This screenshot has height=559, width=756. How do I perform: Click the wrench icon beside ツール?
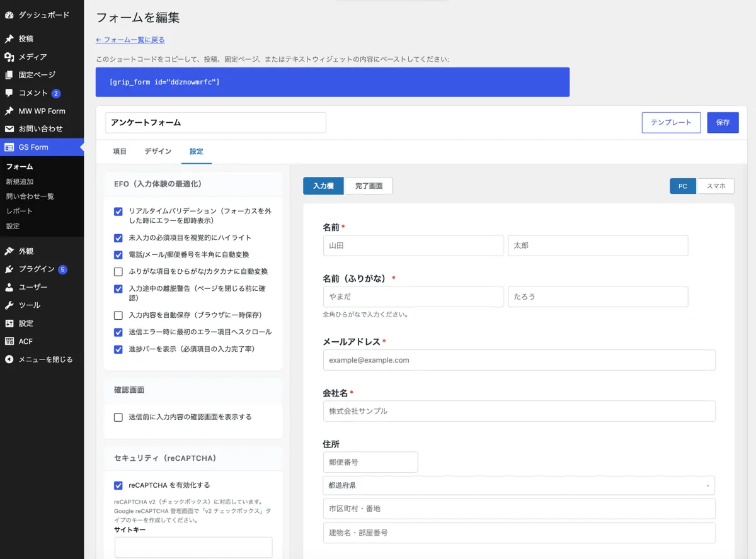9,305
